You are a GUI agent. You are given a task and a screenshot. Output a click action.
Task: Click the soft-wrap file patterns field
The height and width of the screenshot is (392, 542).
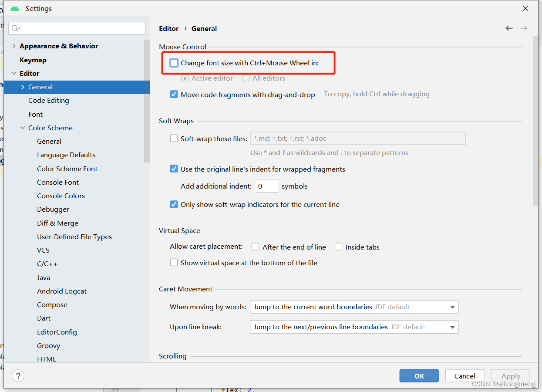pos(358,139)
